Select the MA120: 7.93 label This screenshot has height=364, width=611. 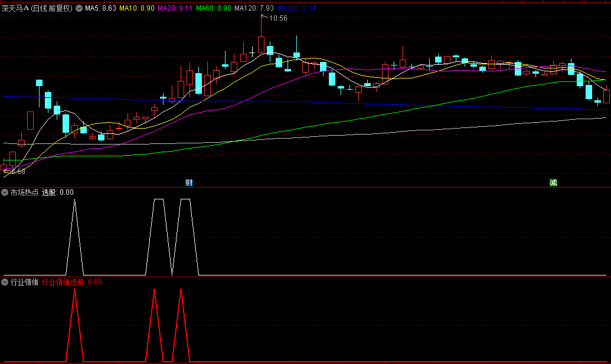click(x=254, y=8)
